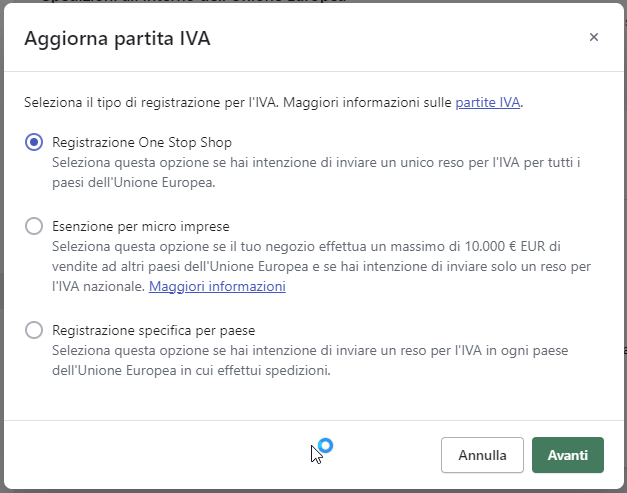Select the Registrazione One Stop Shop radio button
The height and width of the screenshot is (493, 627).
(x=34, y=143)
